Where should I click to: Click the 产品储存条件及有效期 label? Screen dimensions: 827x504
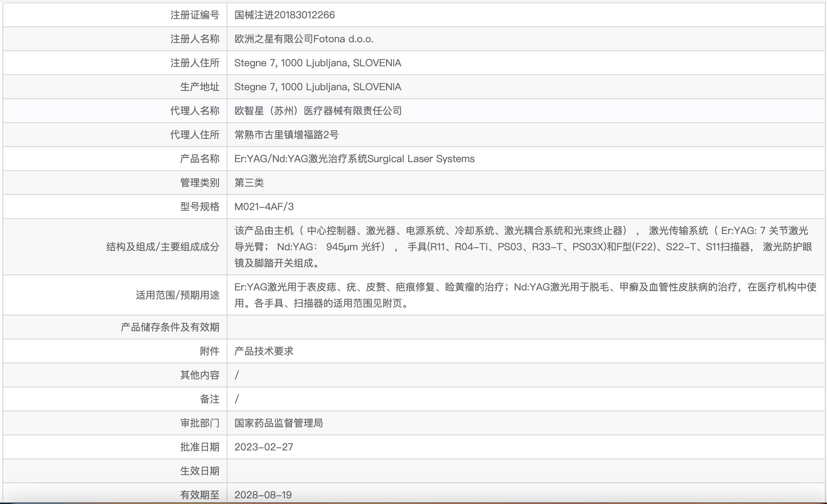[170, 327]
